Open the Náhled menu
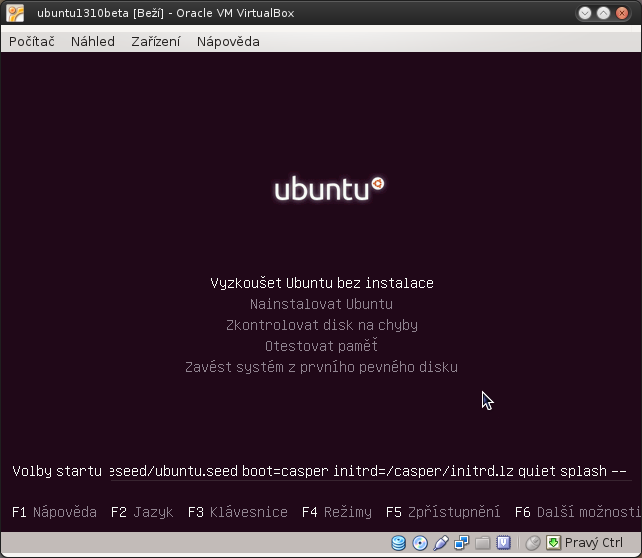Viewport: 642px width, 558px height. (93, 42)
